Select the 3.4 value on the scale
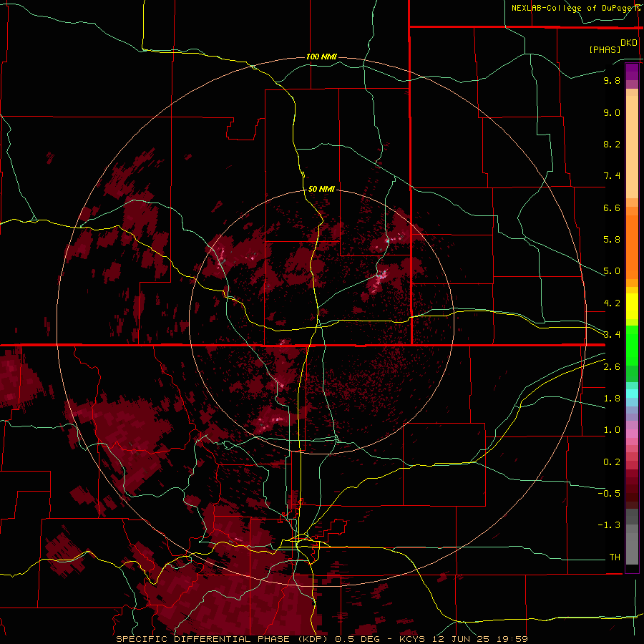Screen dimensions: 644x644 pos(612,335)
